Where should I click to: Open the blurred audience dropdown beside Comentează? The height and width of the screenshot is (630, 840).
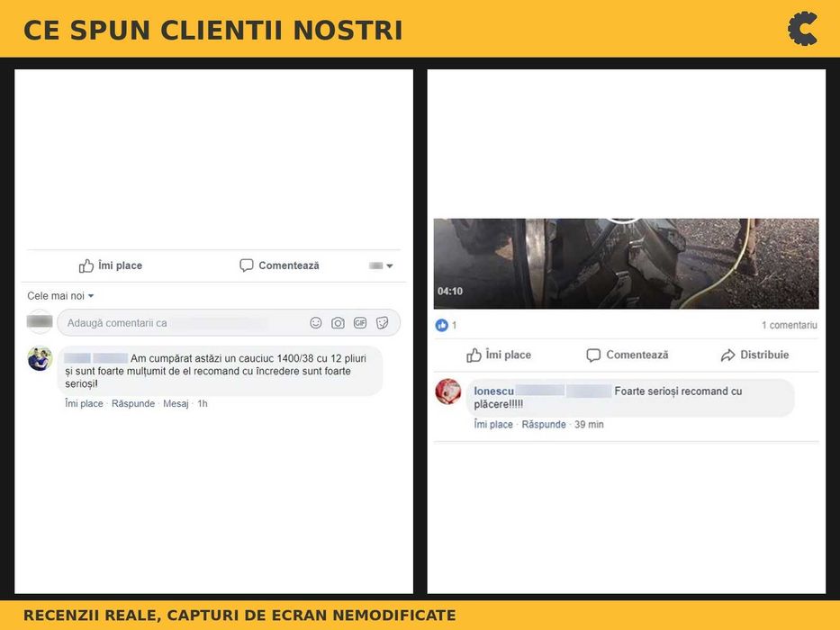pyautogui.click(x=381, y=265)
